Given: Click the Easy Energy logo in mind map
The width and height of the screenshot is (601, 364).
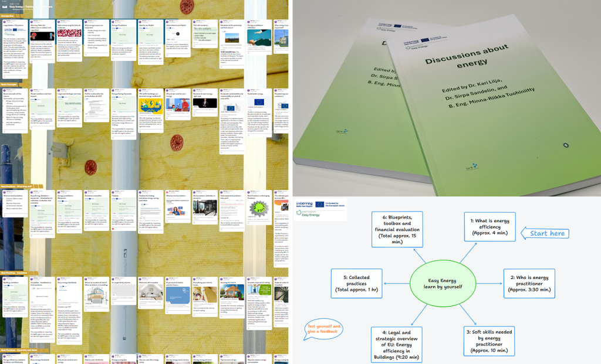Looking at the screenshot, I should coord(308,213).
